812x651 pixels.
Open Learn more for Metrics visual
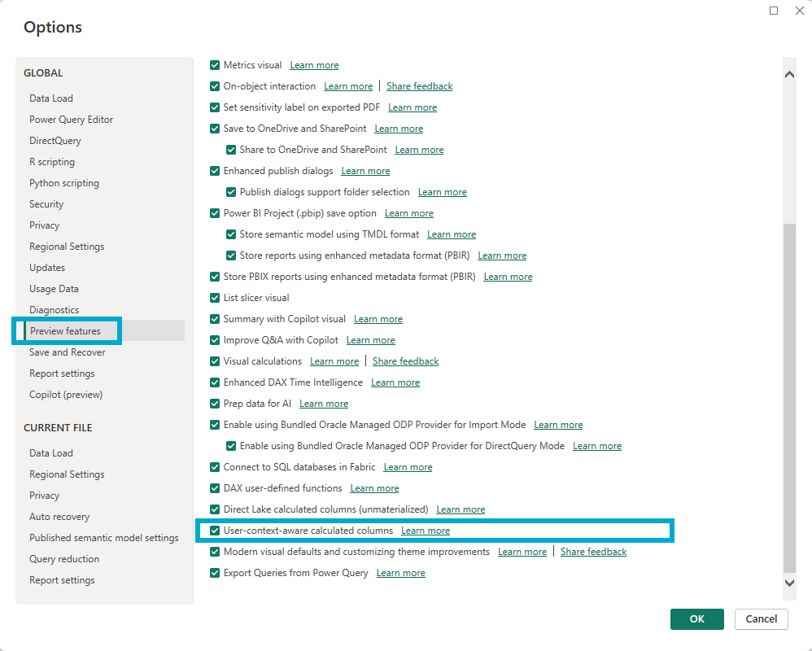pyautogui.click(x=314, y=65)
